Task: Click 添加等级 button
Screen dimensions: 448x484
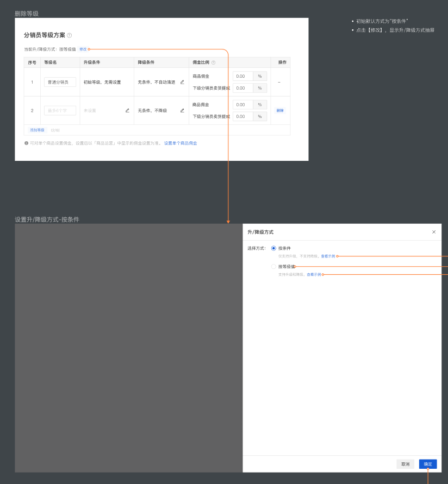Action: tap(37, 130)
